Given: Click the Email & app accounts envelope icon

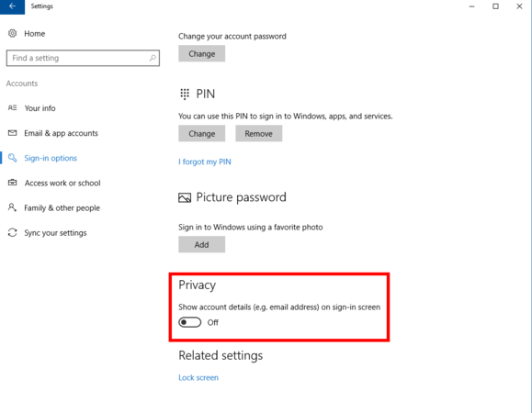Looking at the screenshot, I should 12,133.
